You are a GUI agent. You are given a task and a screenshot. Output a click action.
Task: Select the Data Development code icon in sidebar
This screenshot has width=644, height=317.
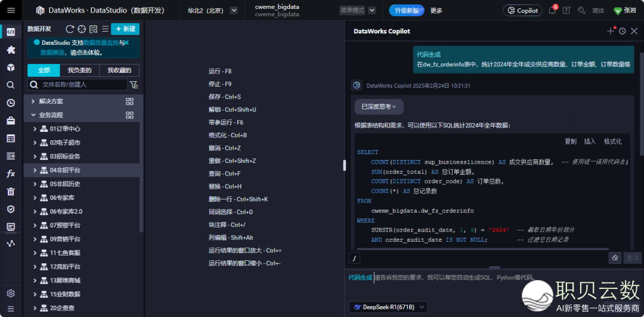(x=11, y=32)
